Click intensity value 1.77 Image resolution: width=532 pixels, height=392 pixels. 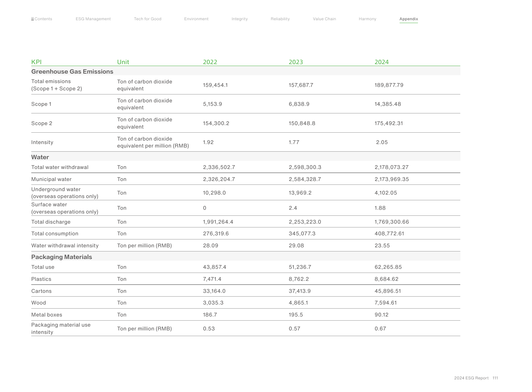point(294,142)
